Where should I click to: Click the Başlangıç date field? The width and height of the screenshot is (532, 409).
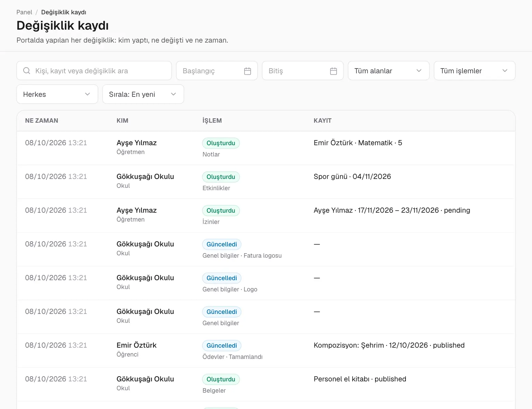tap(217, 71)
